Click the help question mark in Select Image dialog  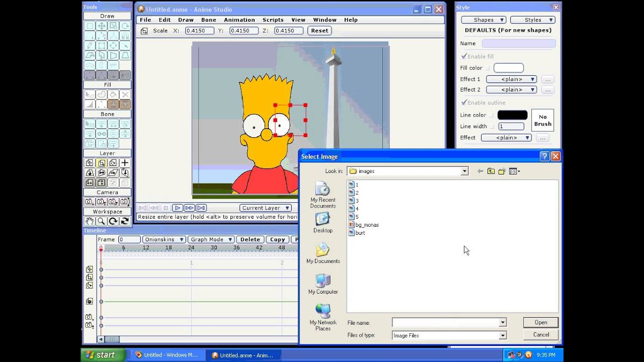(x=544, y=156)
